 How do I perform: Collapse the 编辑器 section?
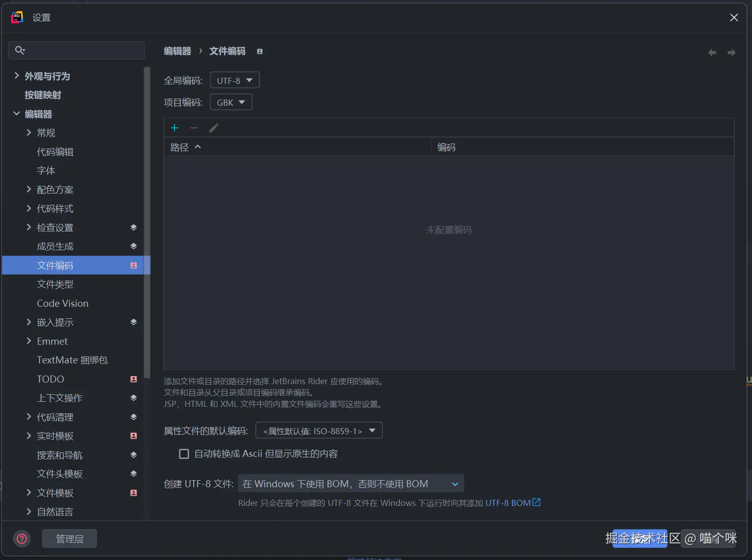coord(17,114)
